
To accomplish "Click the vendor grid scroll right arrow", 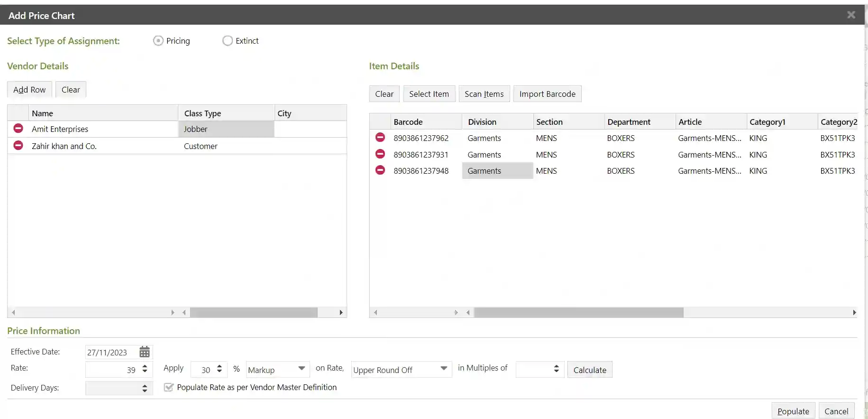I will (x=341, y=312).
